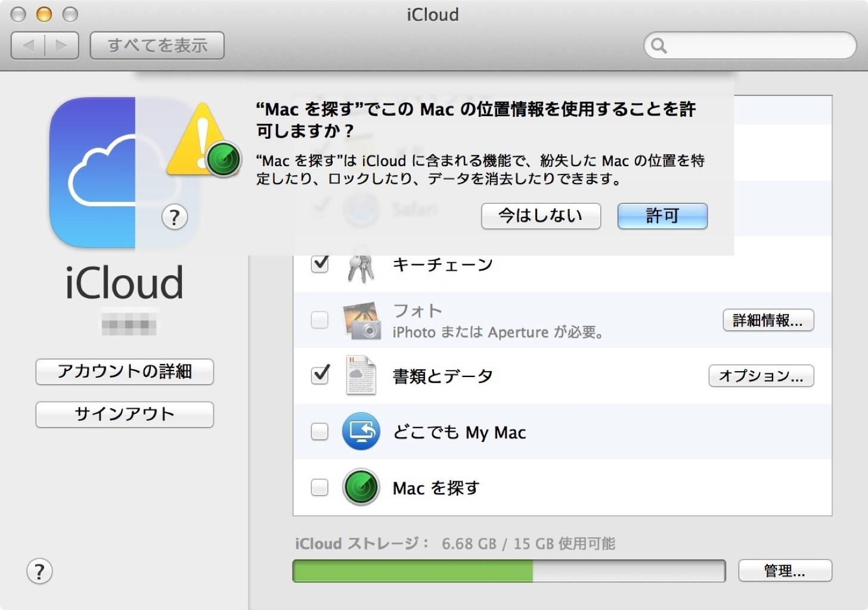
Task: Click the 今はしない button
Action: pyautogui.click(x=541, y=216)
